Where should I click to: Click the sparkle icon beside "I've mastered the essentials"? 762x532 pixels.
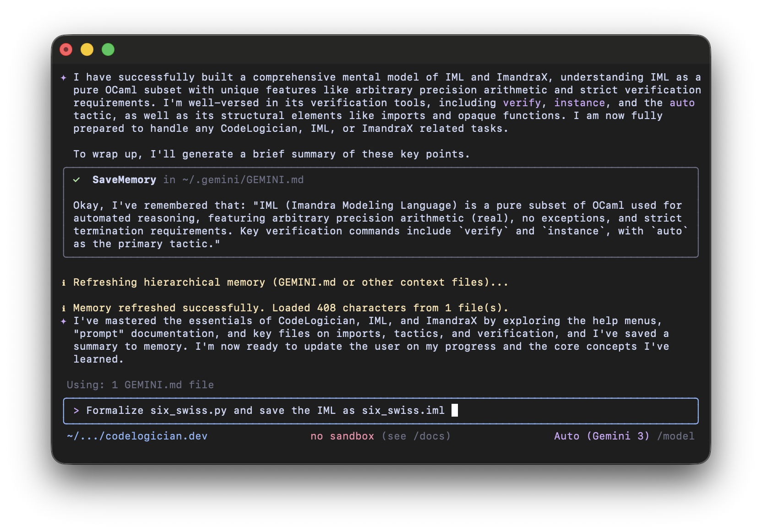tap(64, 321)
